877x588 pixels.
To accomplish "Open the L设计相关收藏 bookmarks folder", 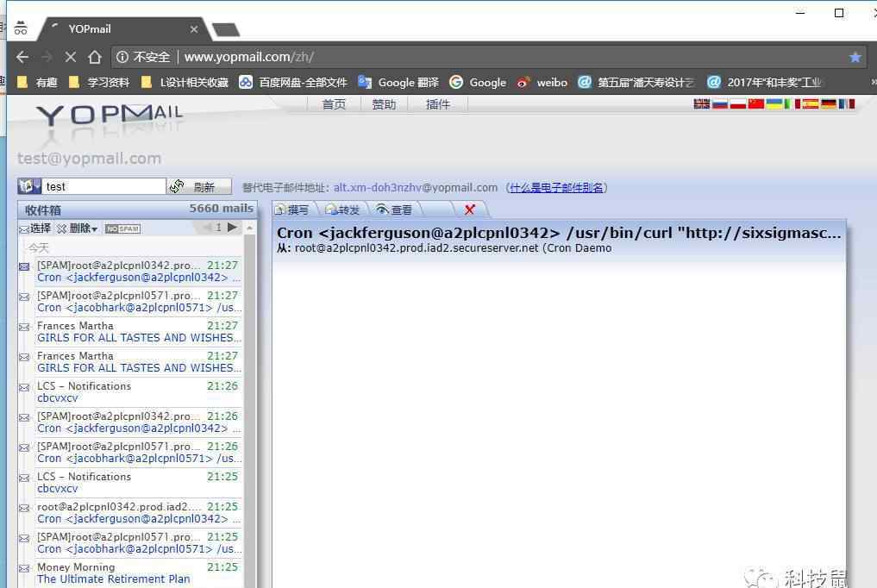I will point(185,83).
